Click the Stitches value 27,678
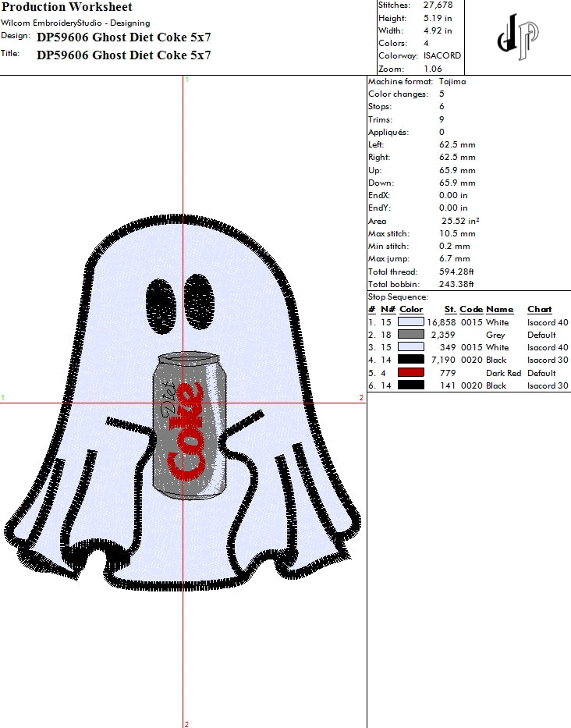 [438, 5]
